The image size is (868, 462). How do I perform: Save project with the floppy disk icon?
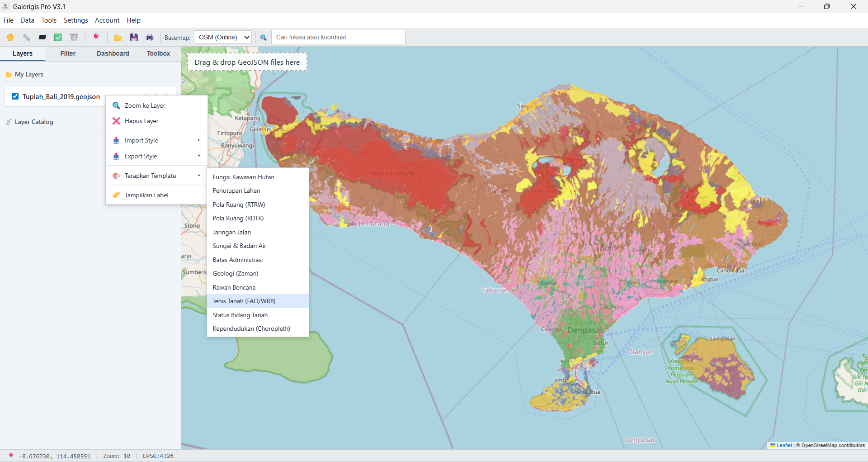coord(134,38)
